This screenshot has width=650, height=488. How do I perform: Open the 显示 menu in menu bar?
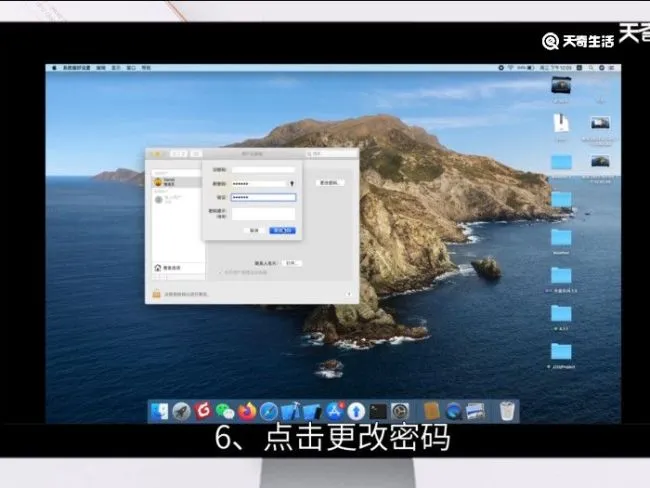116,68
